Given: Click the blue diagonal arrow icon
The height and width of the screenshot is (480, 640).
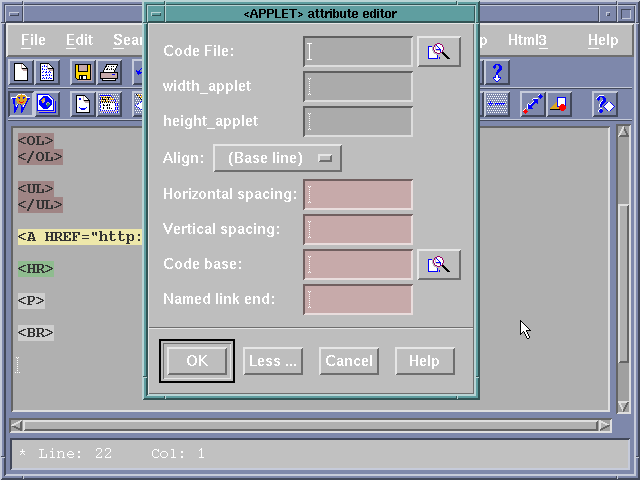Looking at the screenshot, I should [x=532, y=104].
